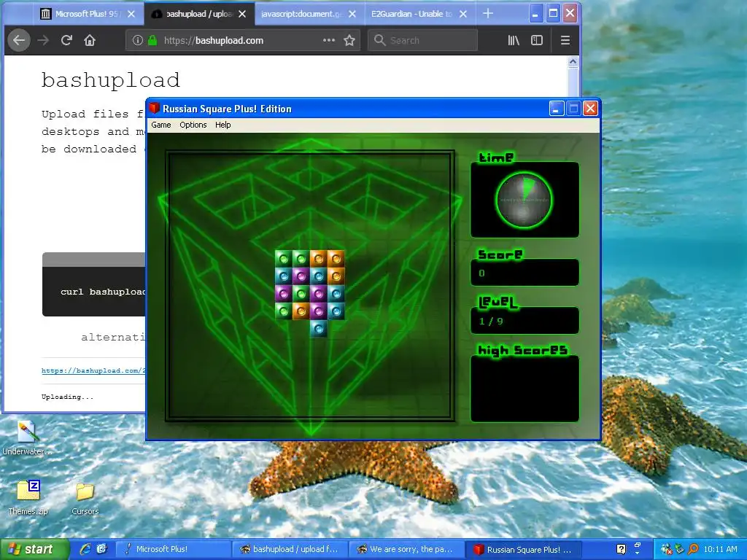This screenshot has height=560, width=747.
Task: Minimize the Russian Square window
Action: pyautogui.click(x=557, y=109)
